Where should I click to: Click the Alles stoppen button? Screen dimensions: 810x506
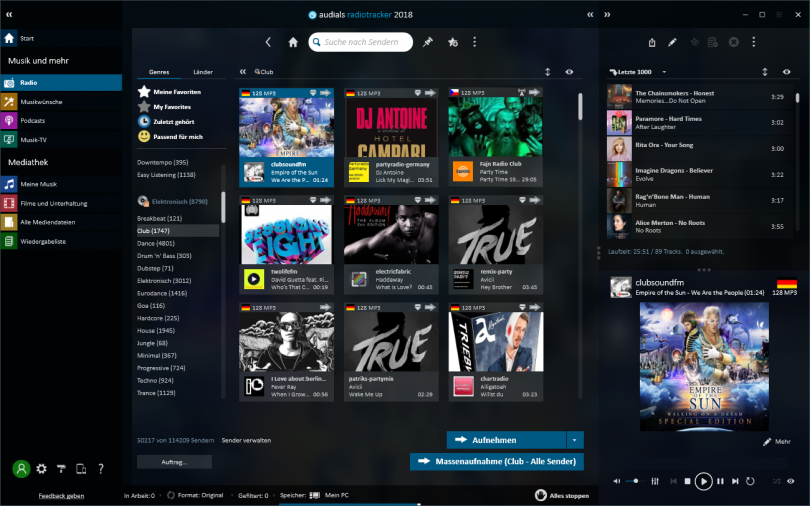pos(562,496)
